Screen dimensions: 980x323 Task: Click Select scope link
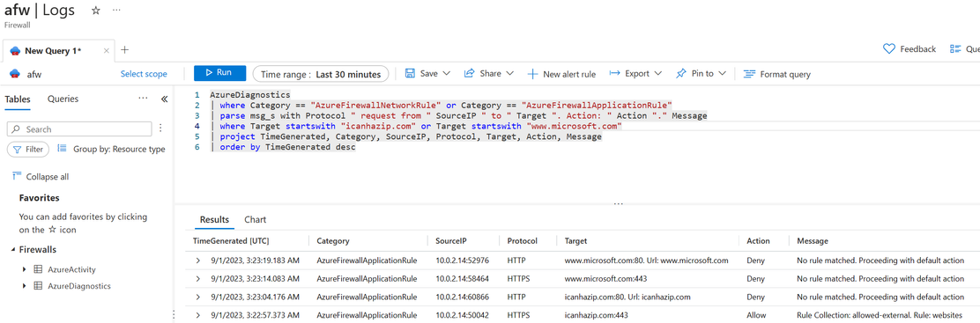pyautogui.click(x=144, y=74)
